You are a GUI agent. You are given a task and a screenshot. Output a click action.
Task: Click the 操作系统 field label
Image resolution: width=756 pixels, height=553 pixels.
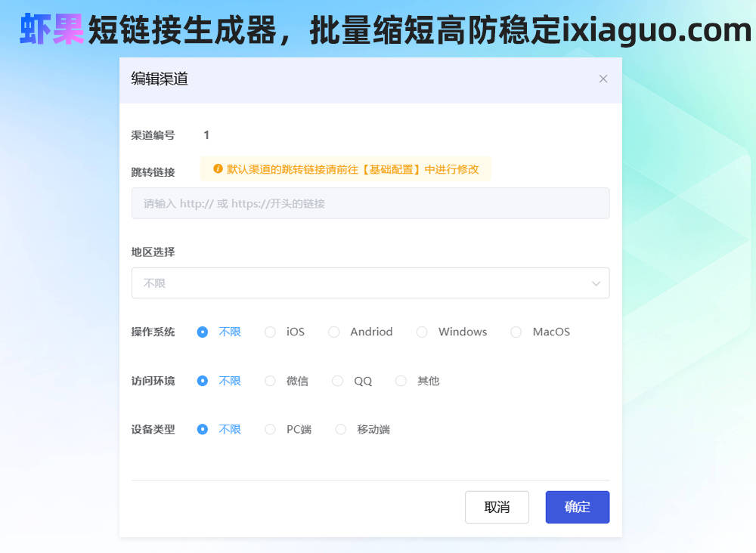coord(153,332)
